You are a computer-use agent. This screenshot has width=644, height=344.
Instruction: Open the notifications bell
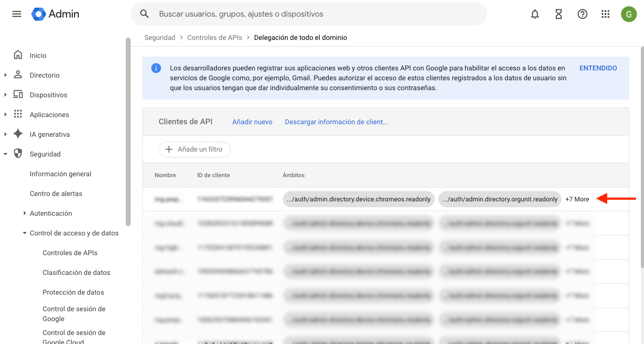[x=534, y=14]
